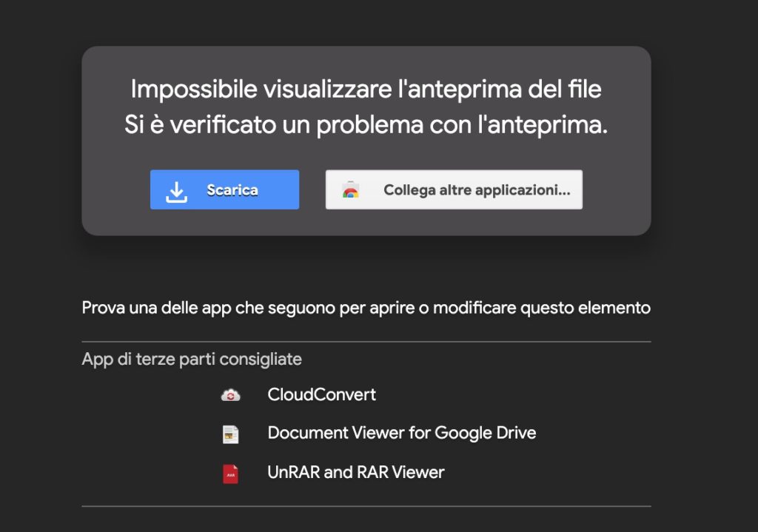Click dark backdrop left of error card
Screen dimensions: 758x532
click(x=41, y=141)
